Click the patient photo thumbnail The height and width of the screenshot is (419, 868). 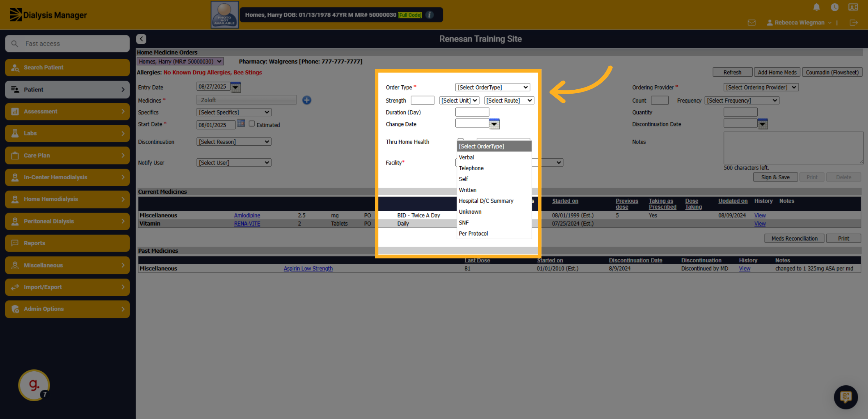pyautogui.click(x=225, y=15)
